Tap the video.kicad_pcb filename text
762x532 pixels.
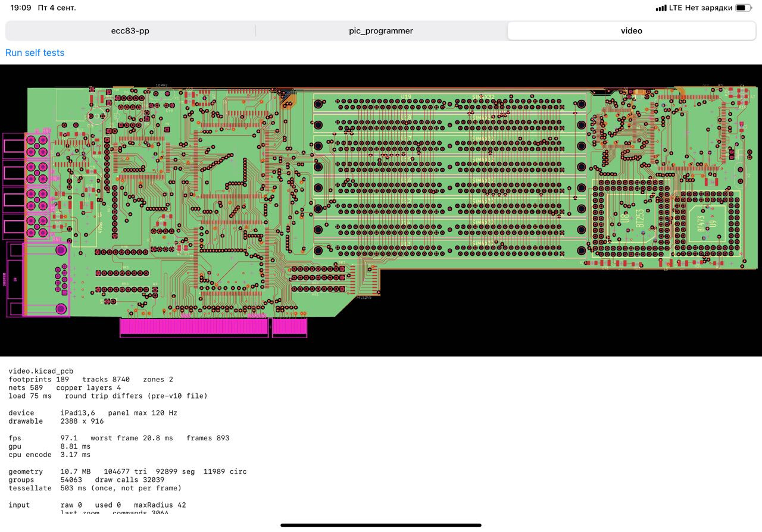tap(41, 371)
